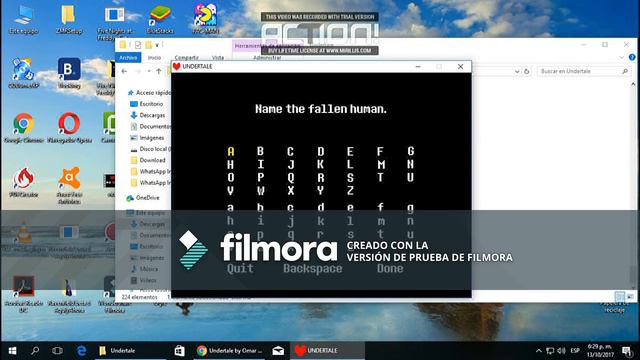Image resolution: width=640 pixels, height=360 pixels.
Task: Open the ZMRSetup folder on desktop
Action: 69,19
